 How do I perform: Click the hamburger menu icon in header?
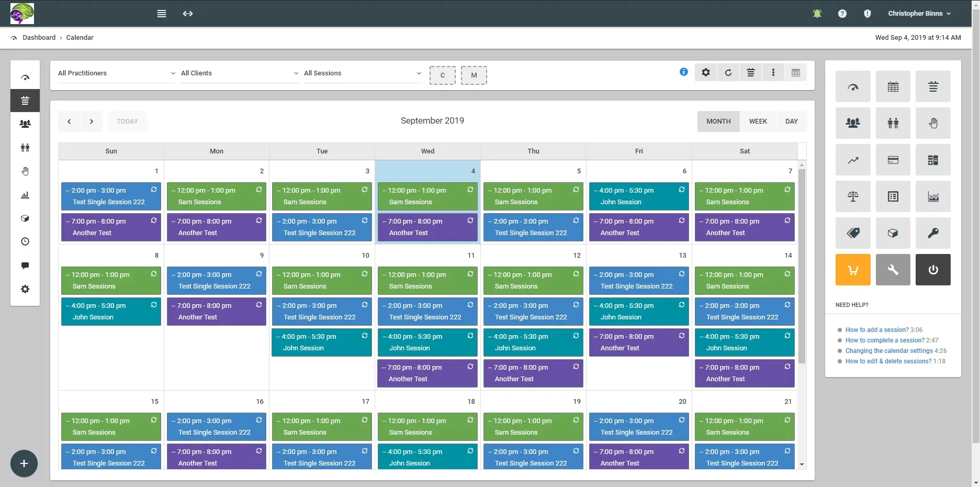tap(162, 14)
